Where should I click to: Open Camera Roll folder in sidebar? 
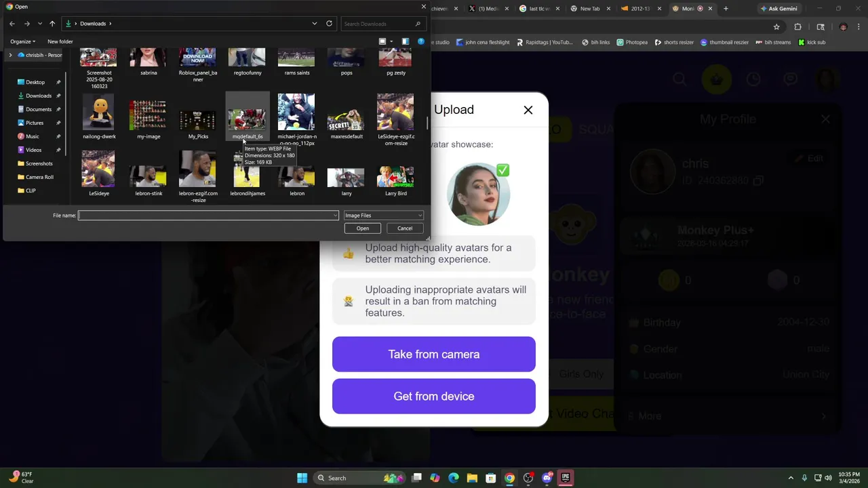click(x=39, y=177)
